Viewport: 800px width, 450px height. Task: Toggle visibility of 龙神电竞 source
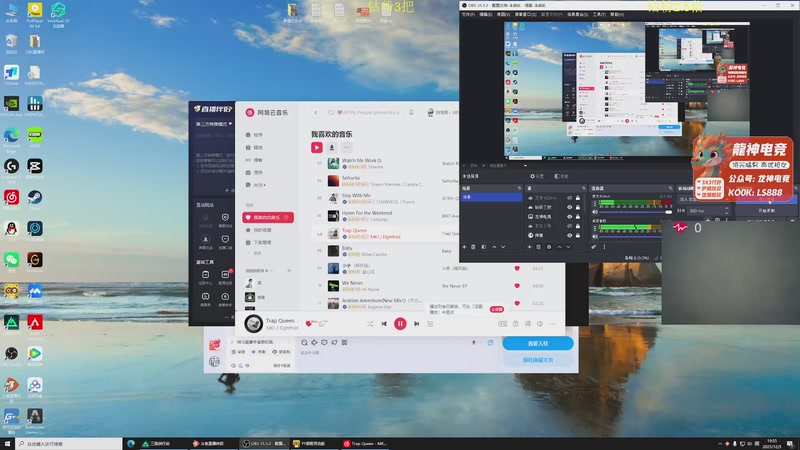[569, 216]
